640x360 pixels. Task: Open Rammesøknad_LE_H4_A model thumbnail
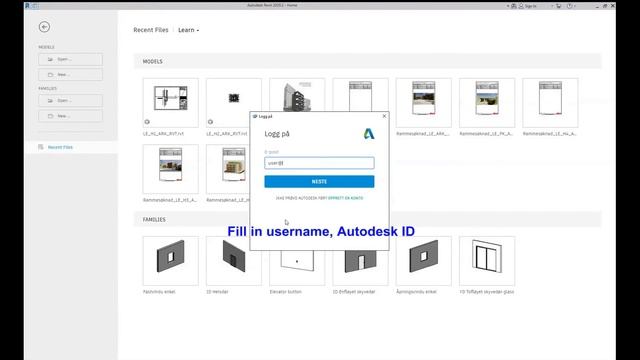pos(550,102)
